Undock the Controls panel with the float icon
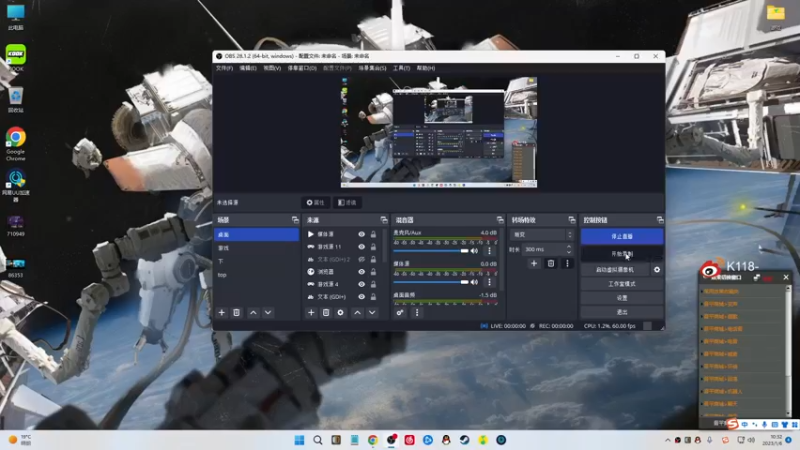 (x=660, y=220)
